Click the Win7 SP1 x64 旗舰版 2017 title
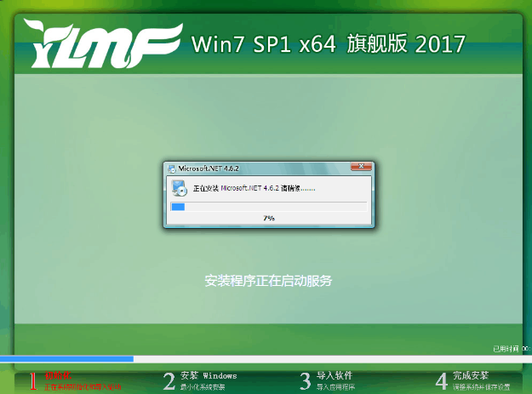 tap(329, 43)
